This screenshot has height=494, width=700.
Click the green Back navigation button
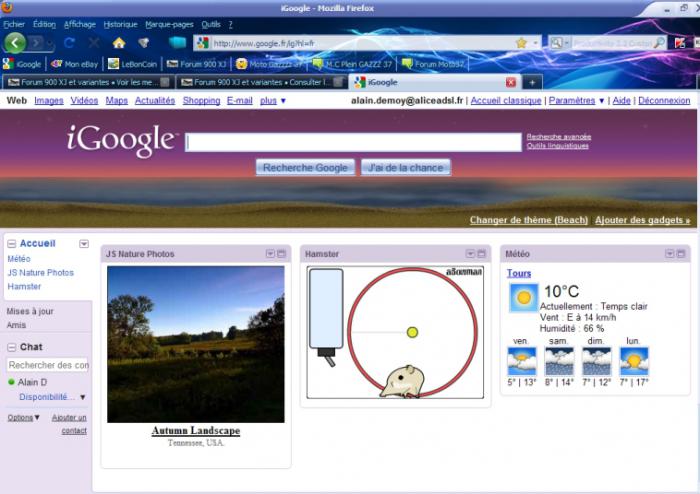tap(15, 43)
